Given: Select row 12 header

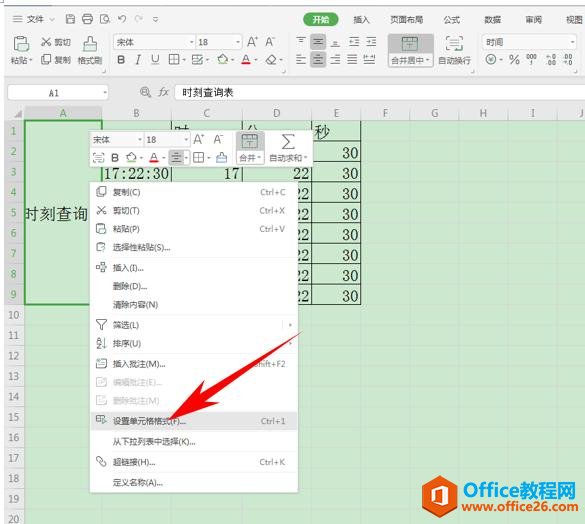Looking at the screenshot, I should (x=14, y=356).
